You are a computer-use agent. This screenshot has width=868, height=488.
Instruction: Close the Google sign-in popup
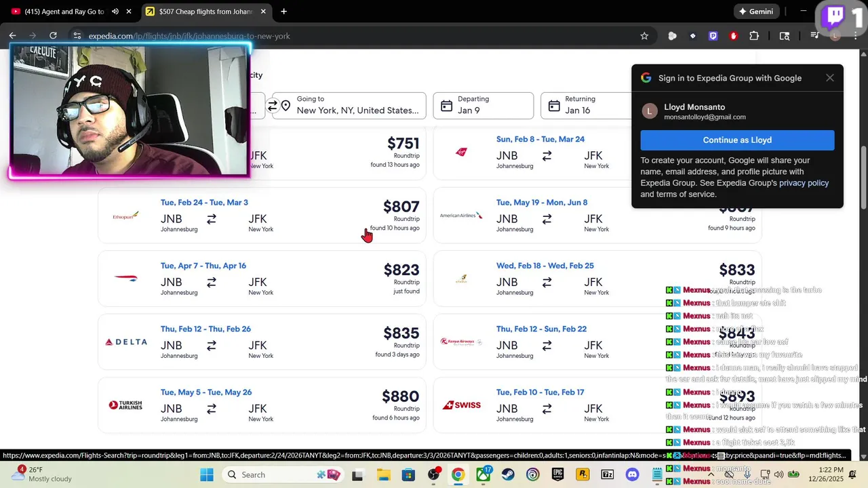[830, 78]
